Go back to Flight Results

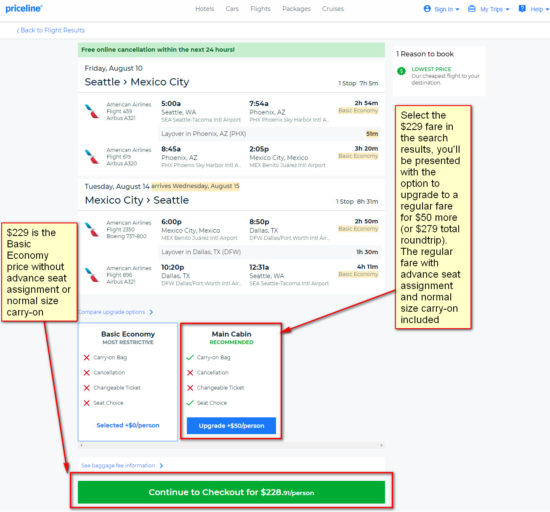[51, 30]
